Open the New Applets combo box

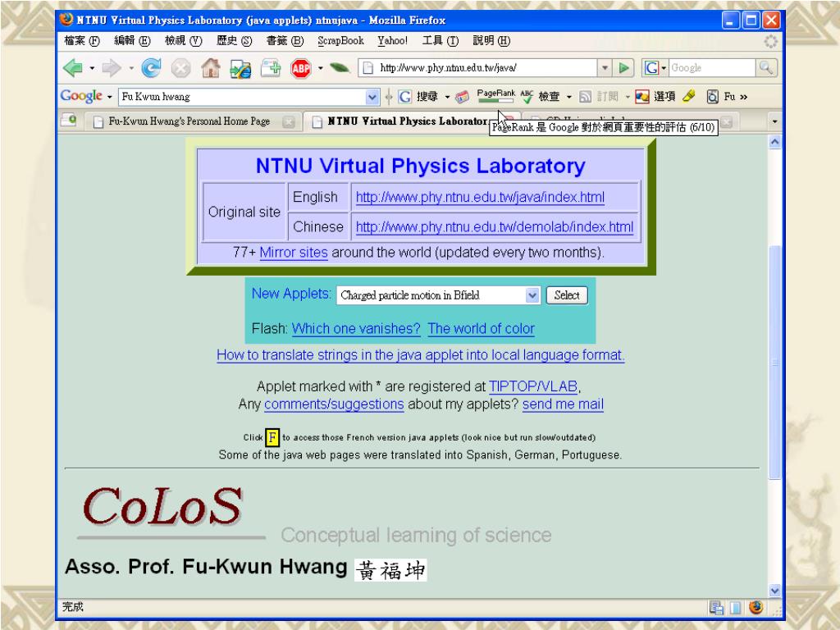tap(438, 295)
